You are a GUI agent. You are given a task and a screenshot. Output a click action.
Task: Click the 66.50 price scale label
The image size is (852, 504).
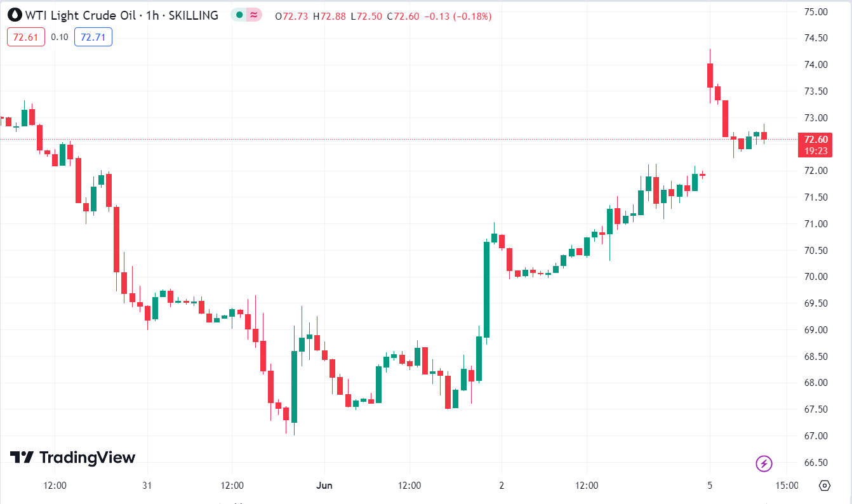[x=815, y=462]
